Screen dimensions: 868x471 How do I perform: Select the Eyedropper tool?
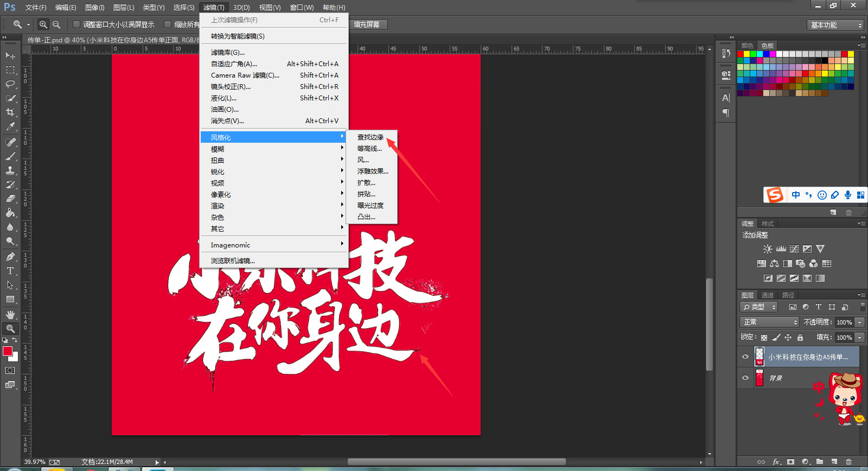point(10,126)
